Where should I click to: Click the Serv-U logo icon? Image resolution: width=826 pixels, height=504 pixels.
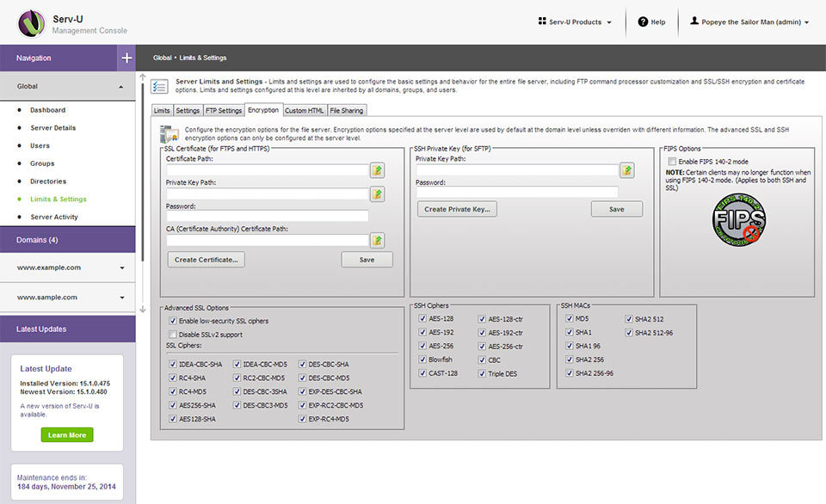click(31, 23)
